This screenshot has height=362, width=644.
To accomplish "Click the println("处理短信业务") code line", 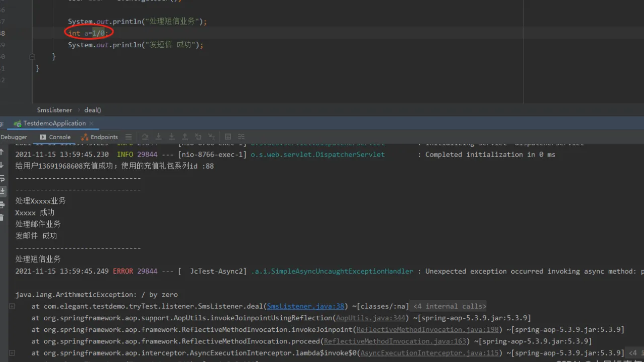I will [137, 22].
